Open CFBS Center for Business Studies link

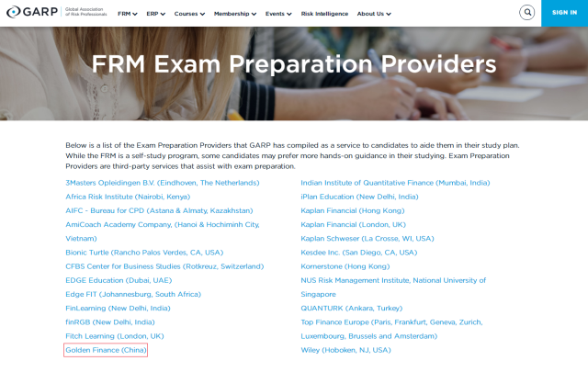click(x=164, y=266)
